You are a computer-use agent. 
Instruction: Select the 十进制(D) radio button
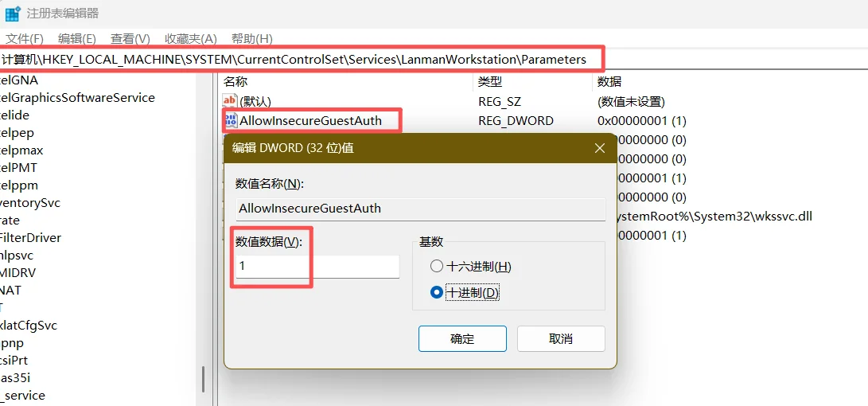[x=437, y=292]
